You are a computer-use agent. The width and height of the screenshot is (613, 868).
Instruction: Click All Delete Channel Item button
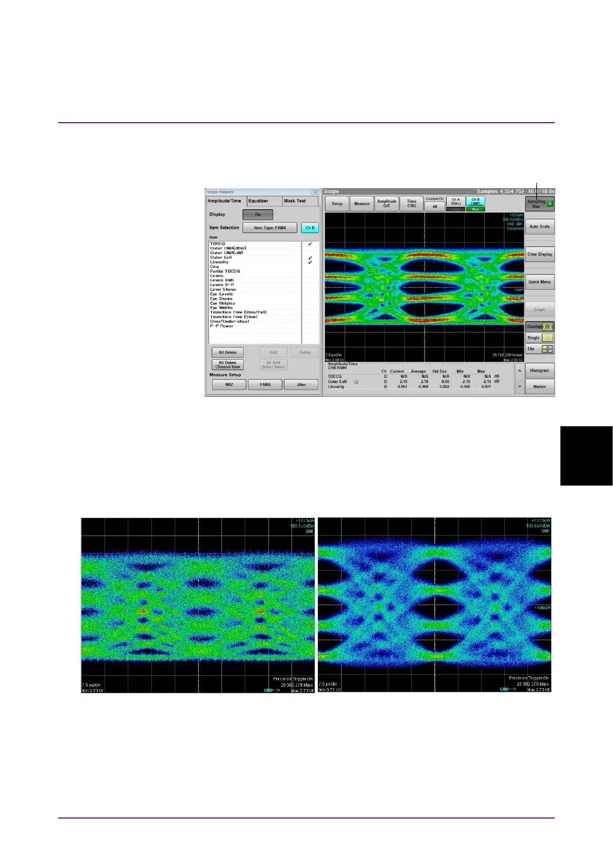228,365
